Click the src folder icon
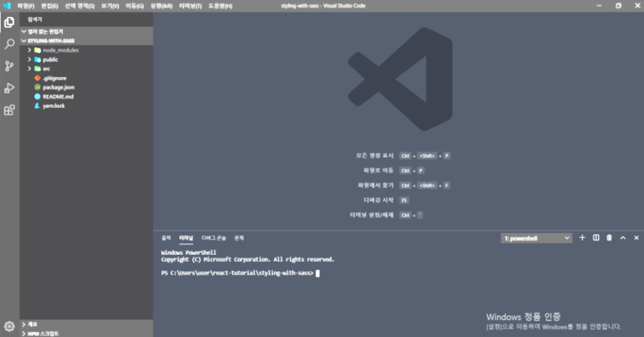This screenshot has width=644, height=337. click(38, 69)
